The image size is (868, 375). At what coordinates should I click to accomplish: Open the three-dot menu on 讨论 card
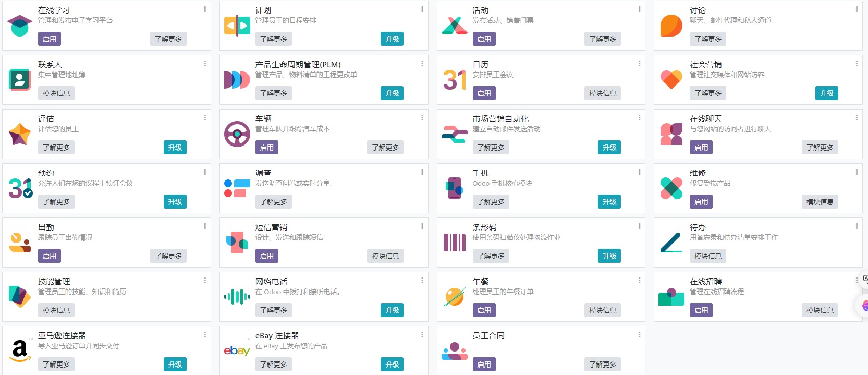(x=857, y=9)
